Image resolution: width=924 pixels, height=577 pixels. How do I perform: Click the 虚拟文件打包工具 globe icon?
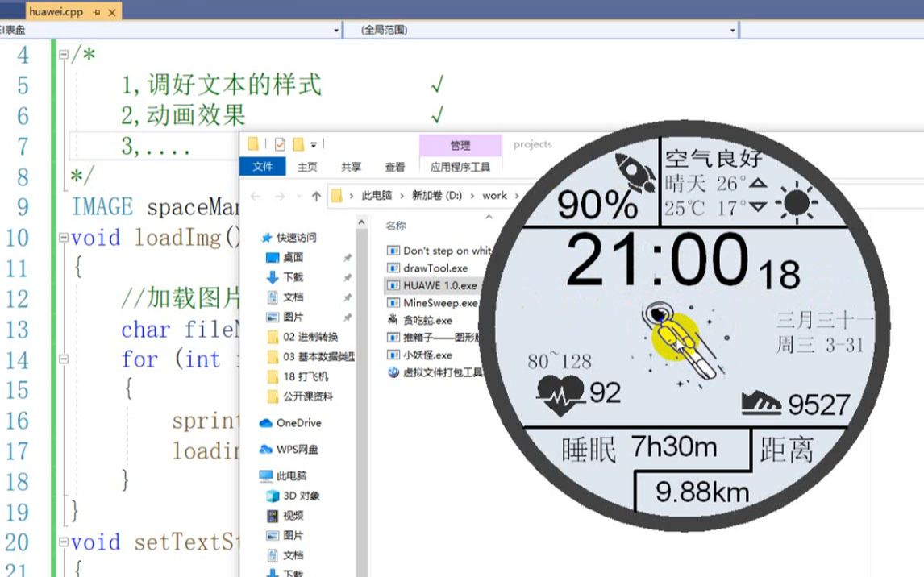coord(393,372)
